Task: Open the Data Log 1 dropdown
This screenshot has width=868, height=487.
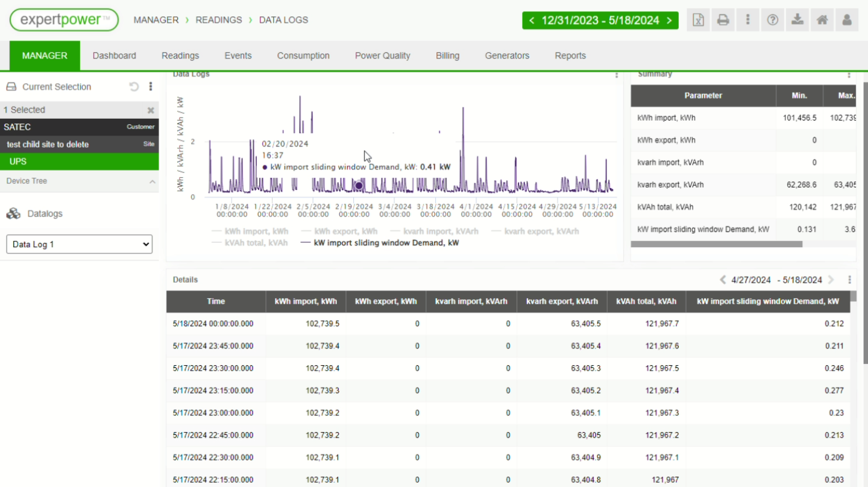Action: [x=79, y=244]
